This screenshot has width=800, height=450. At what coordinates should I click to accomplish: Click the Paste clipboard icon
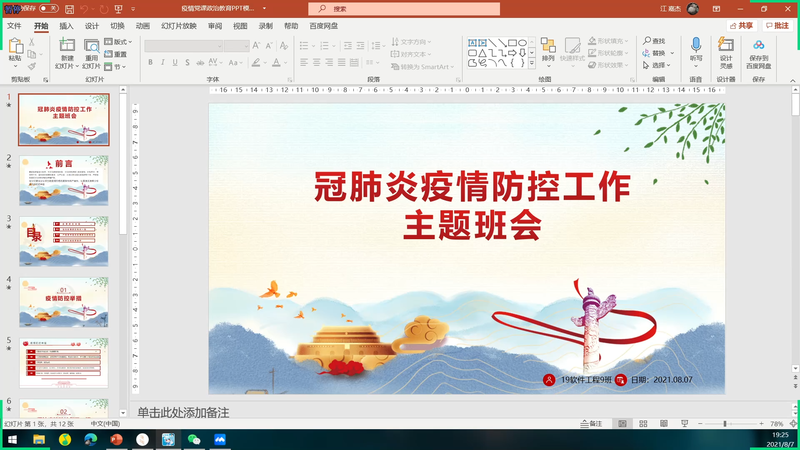[15, 46]
